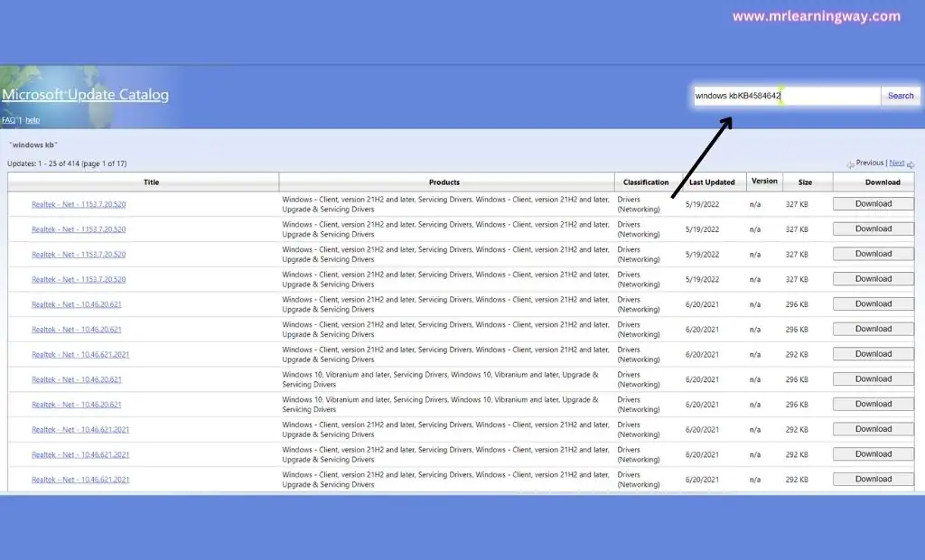
Task: Open the Realtek - Net - 1153.7.20.520 update details
Action: (x=78, y=204)
